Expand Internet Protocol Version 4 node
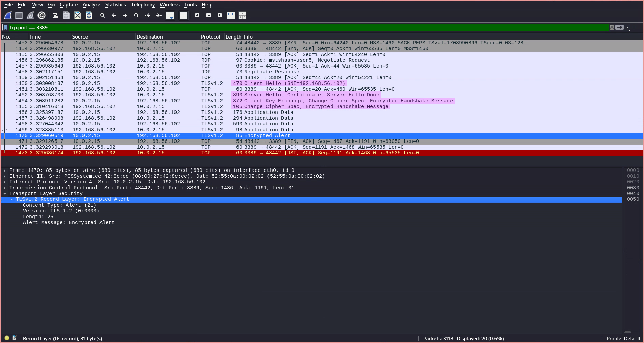Image resolution: width=644 pixels, height=343 pixels. click(x=5, y=182)
